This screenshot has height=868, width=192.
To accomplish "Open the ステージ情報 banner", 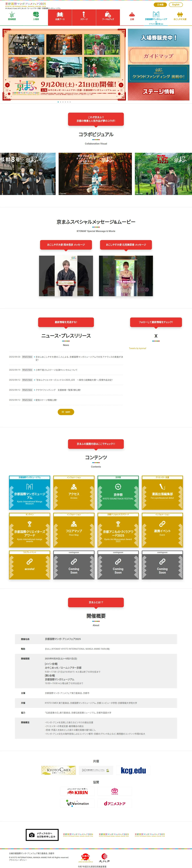I will [x=159, y=91].
